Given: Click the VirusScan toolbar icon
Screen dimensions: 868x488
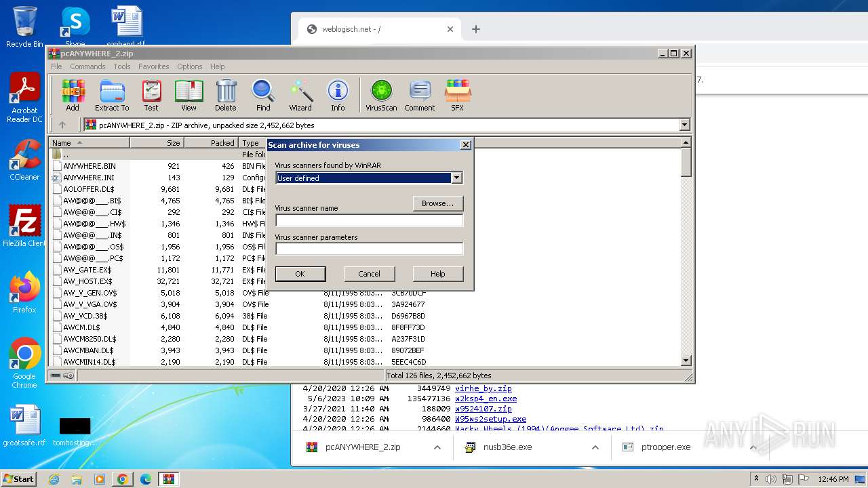Looking at the screenshot, I should (381, 96).
